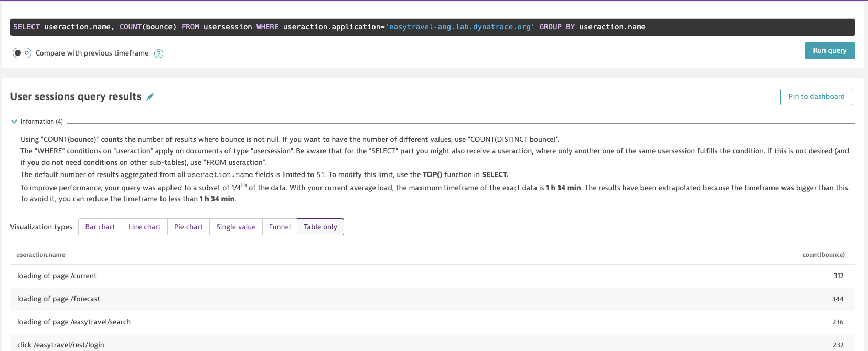Choose Single value visualization
This screenshot has height=351, width=868.
pyautogui.click(x=236, y=227)
